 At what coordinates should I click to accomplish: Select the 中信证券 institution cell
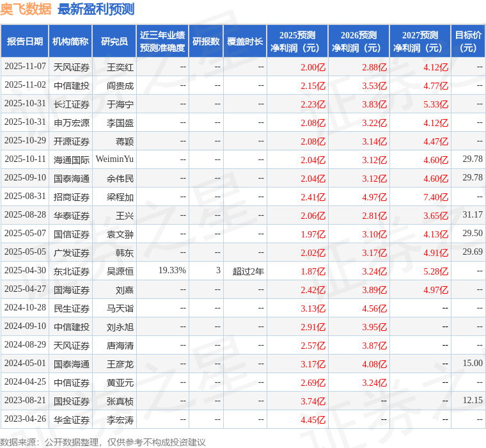72,383
